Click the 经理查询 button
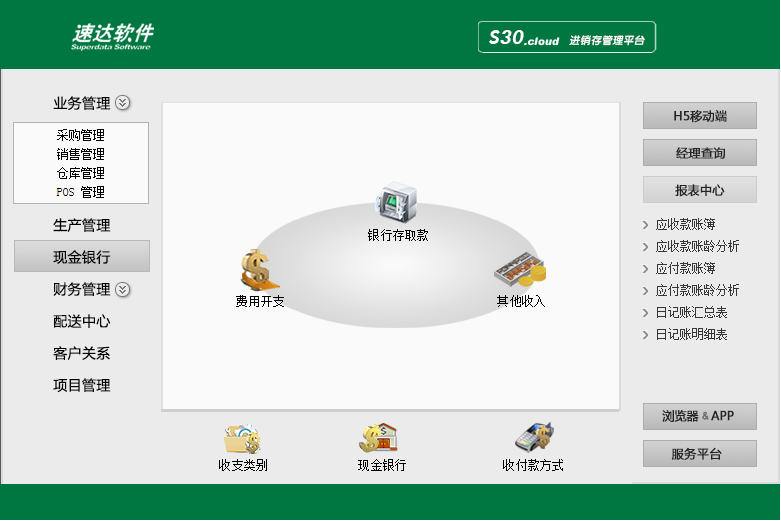The image size is (781, 521). pos(700,152)
